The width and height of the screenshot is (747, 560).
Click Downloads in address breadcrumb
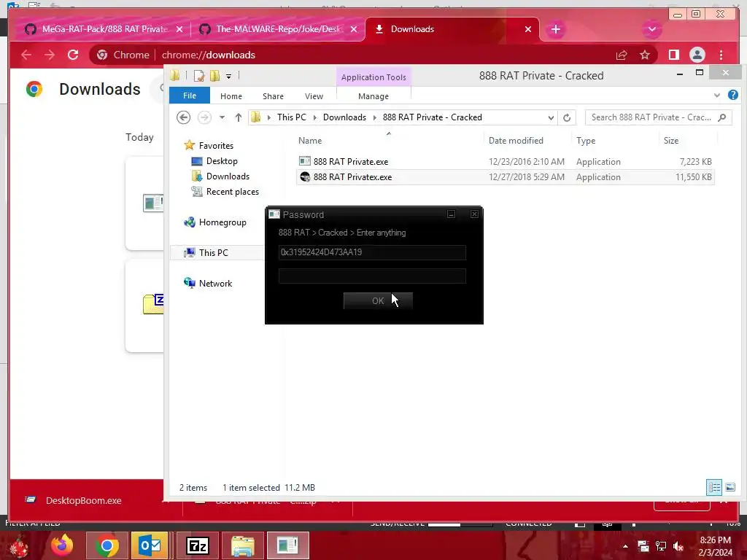pos(344,117)
